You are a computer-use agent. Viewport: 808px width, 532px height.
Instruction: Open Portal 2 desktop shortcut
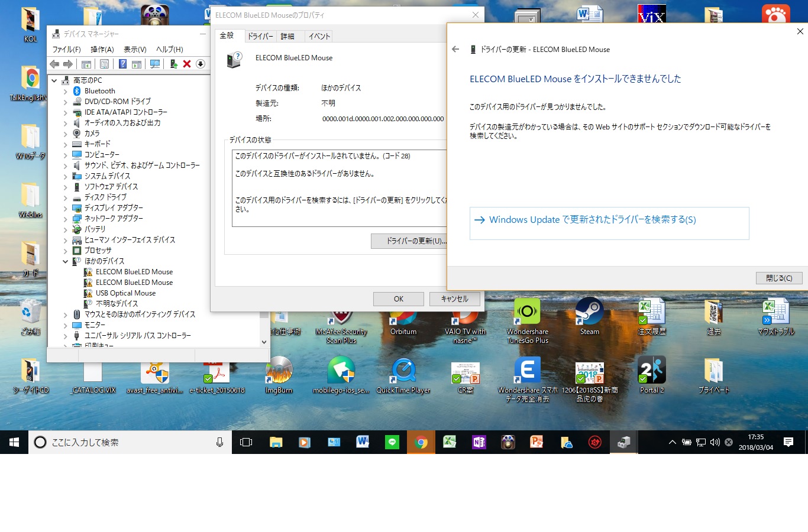[x=652, y=376]
